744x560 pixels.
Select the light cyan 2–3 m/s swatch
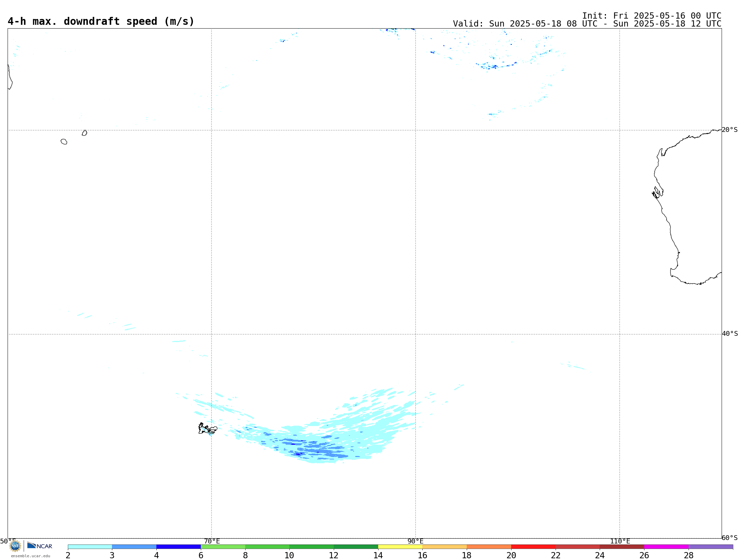click(x=90, y=547)
